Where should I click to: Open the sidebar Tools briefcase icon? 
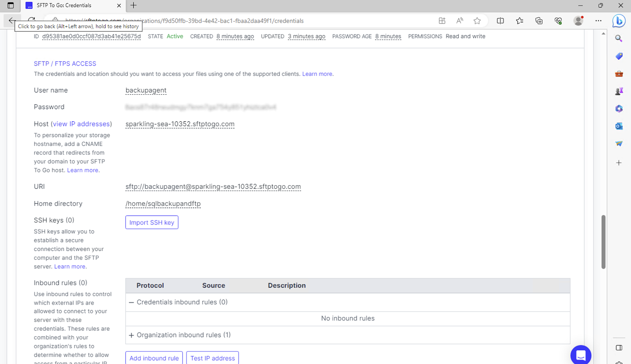tap(619, 74)
